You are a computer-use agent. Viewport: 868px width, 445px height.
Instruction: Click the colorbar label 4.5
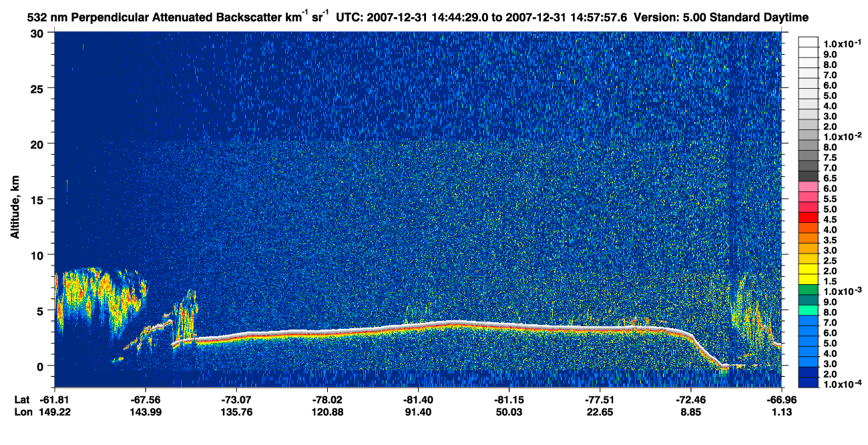[831, 219]
